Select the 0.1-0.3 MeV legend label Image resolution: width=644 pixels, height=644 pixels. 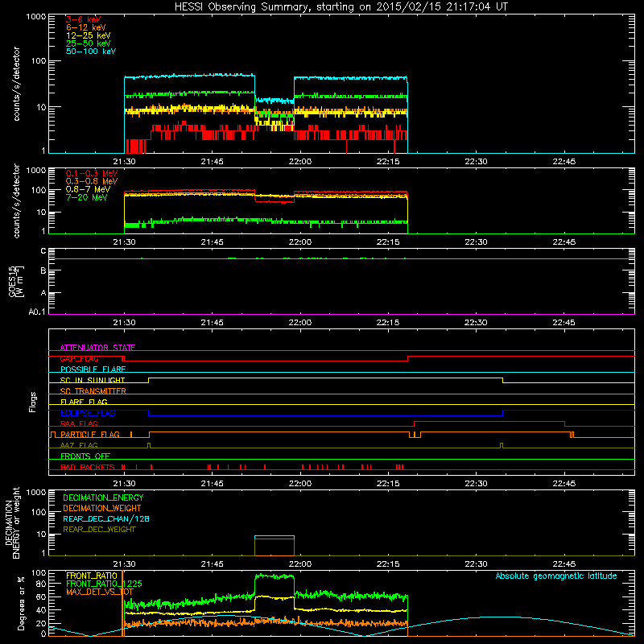(x=92, y=173)
